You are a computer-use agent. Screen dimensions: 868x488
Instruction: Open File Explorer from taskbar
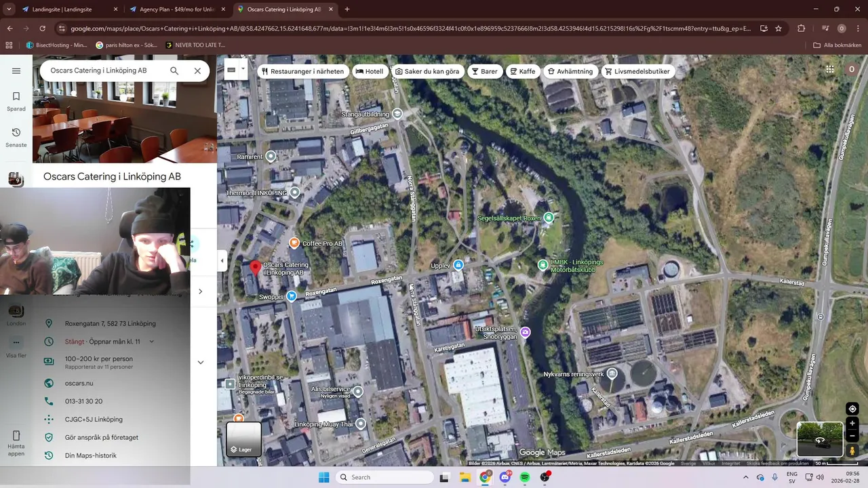click(465, 477)
